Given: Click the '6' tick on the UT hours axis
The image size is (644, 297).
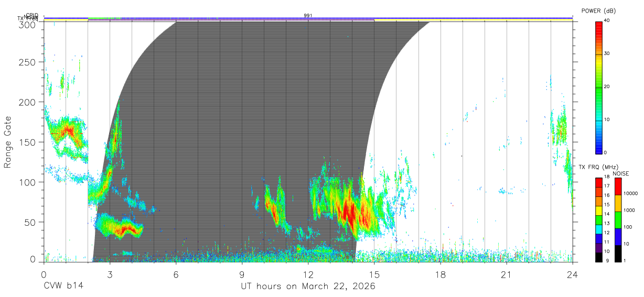Looking at the screenshot, I should [176, 274].
